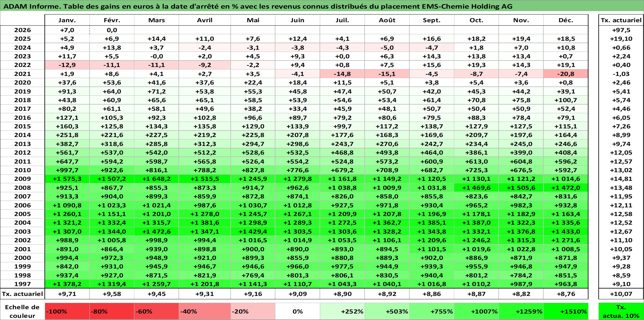The height and width of the screenshot is (320, 644).
Task: Click the -20% pink color scale swatch
Action: pyautogui.click(x=253, y=311)
